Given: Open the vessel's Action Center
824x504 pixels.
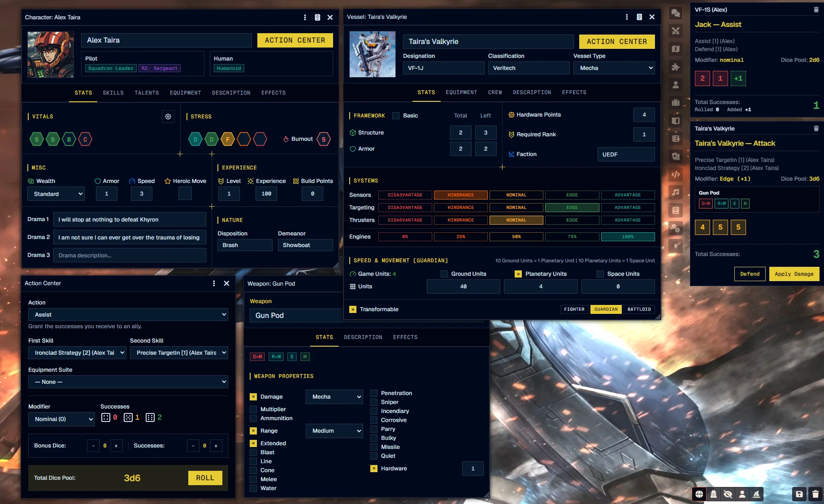Looking at the screenshot, I should [617, 42].
